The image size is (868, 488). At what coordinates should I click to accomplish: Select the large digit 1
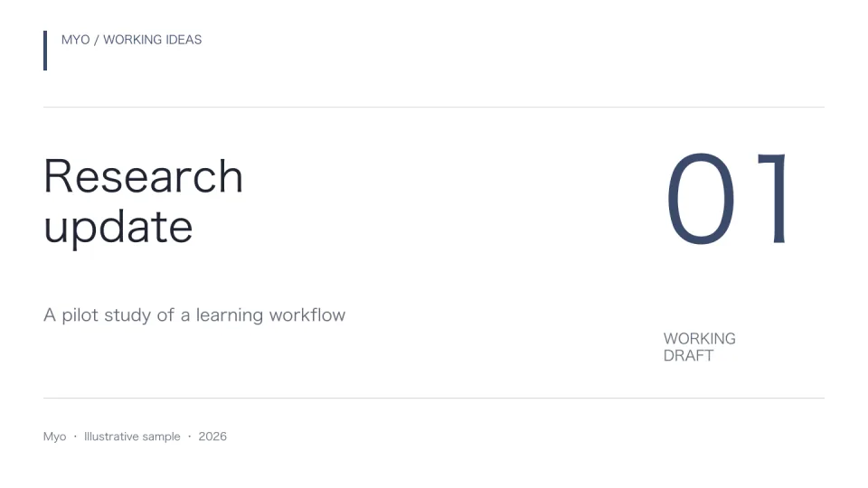(x=774, y=199)
